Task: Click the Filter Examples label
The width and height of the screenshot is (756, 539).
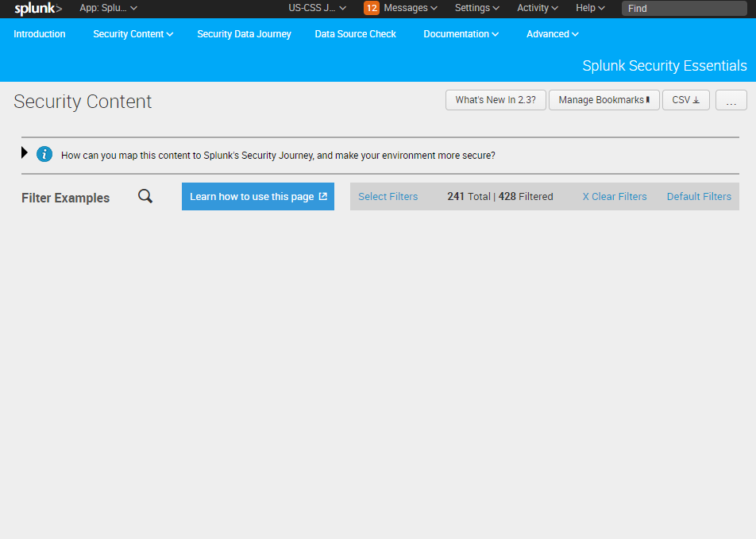Action: pos(66,198)
